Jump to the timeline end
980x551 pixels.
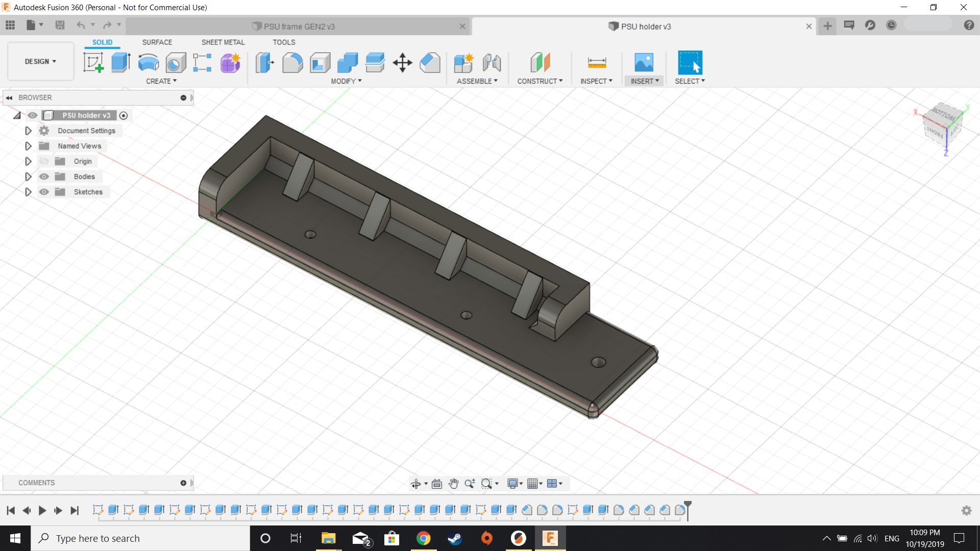point(75,510)
